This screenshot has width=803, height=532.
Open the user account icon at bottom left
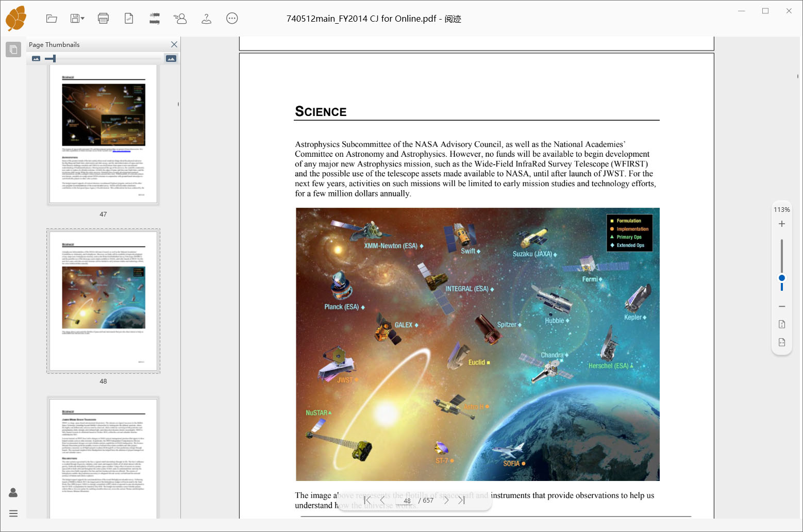[13, 493]
